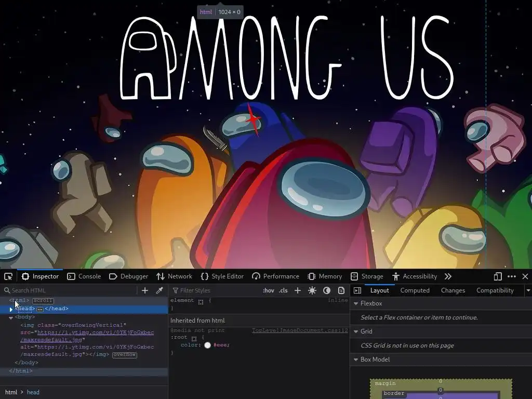Select the Layout sidebar tab

tap(379, 290)
